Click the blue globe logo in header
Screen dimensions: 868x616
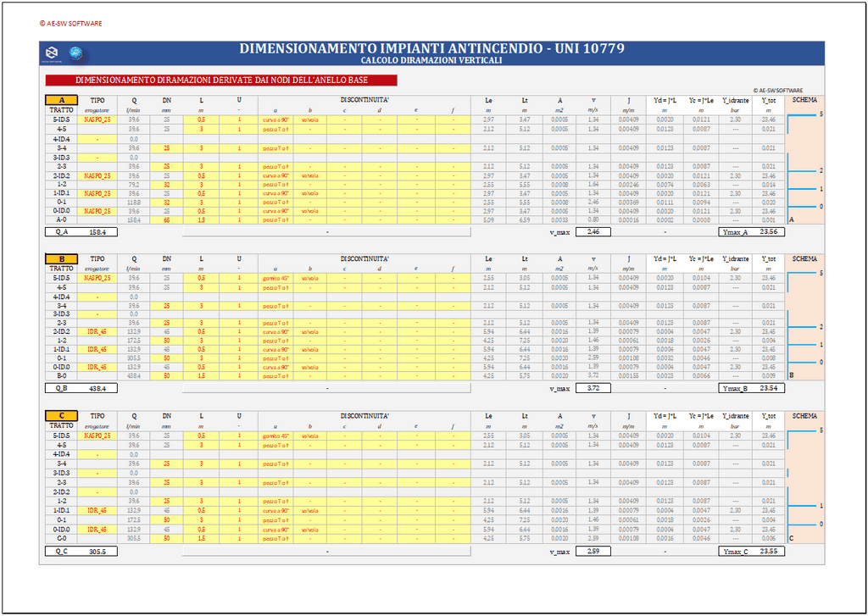pos(75,54)
